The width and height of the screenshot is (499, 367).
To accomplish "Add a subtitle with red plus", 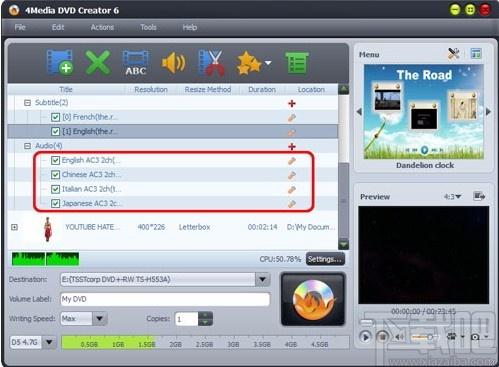I will click(292, 103).
